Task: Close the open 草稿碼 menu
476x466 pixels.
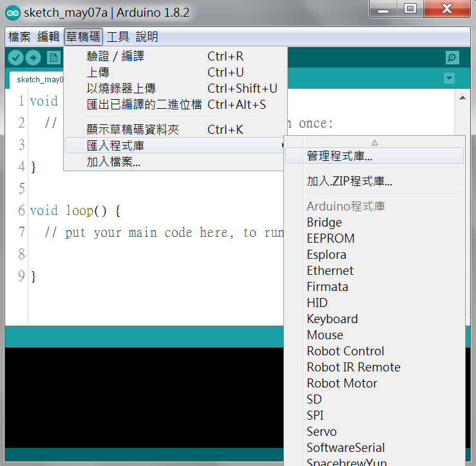Action: tap(83, 37)
